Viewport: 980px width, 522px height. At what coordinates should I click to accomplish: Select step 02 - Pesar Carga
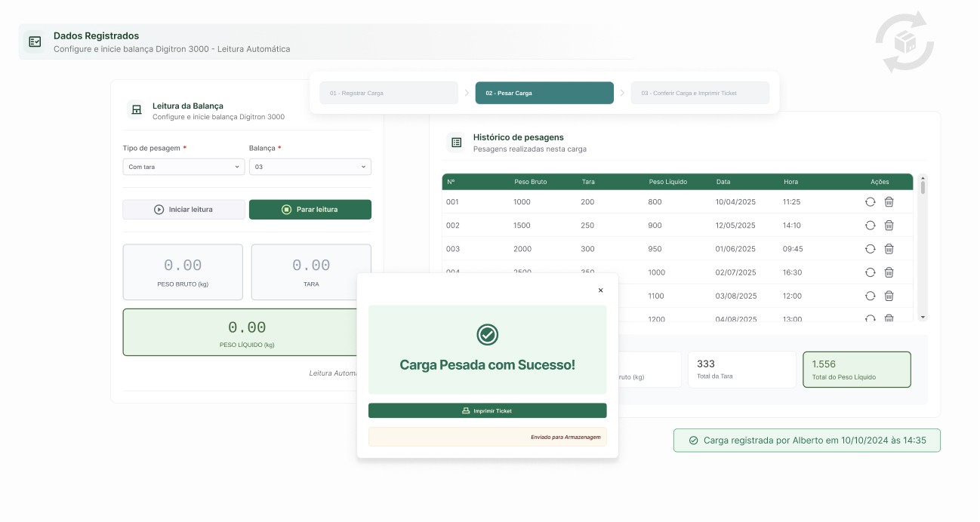pos(544,93)
